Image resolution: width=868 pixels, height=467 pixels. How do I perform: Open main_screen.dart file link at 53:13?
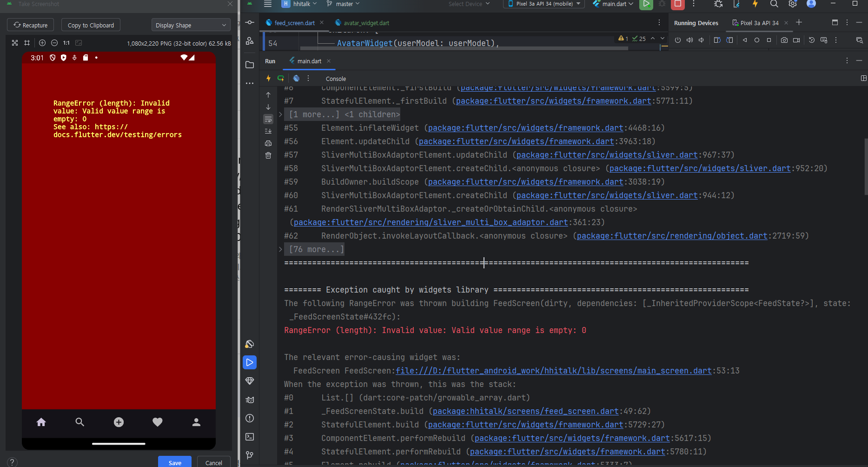pyautogui.click(x=554, y=371)
